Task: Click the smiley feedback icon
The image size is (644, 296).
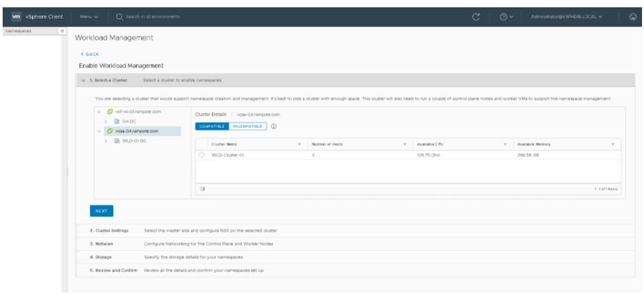Action: click(x=633, y=17)
